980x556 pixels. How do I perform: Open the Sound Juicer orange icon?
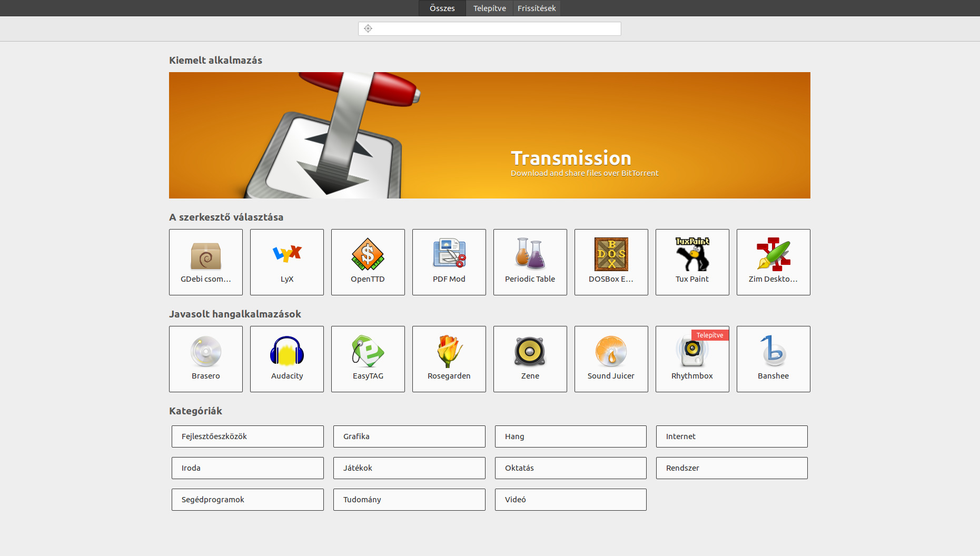pos(611,351)
